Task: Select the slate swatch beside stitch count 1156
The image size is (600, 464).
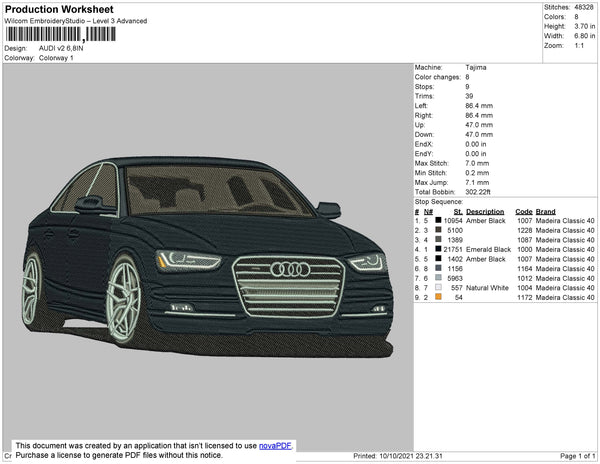Action: [x=438, y=268]
